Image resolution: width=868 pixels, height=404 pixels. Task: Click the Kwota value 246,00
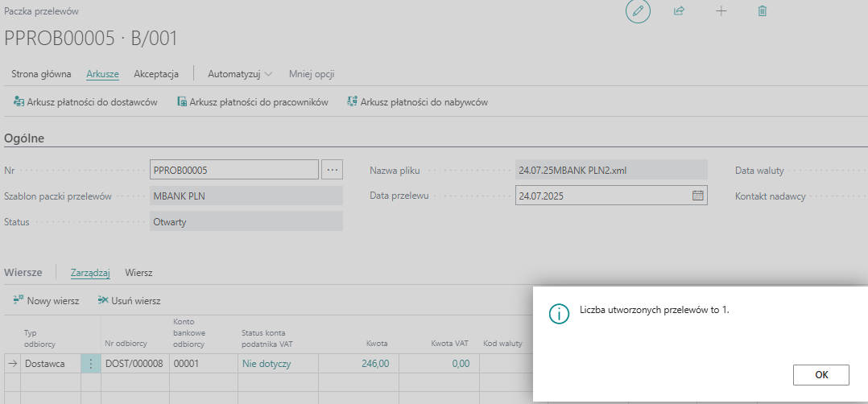pyautogui.click(x=377, y=364)
